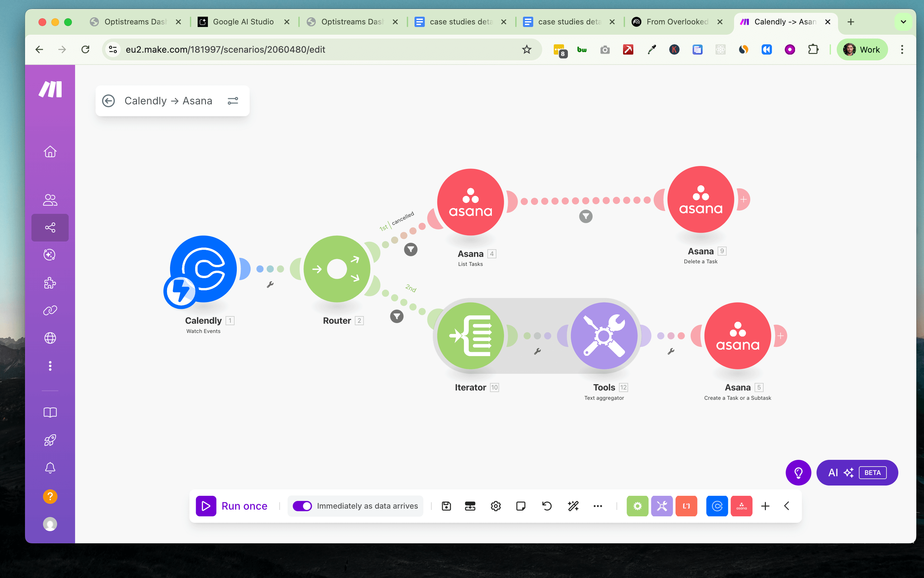Open a new browser tab

[x=850, y=22]
